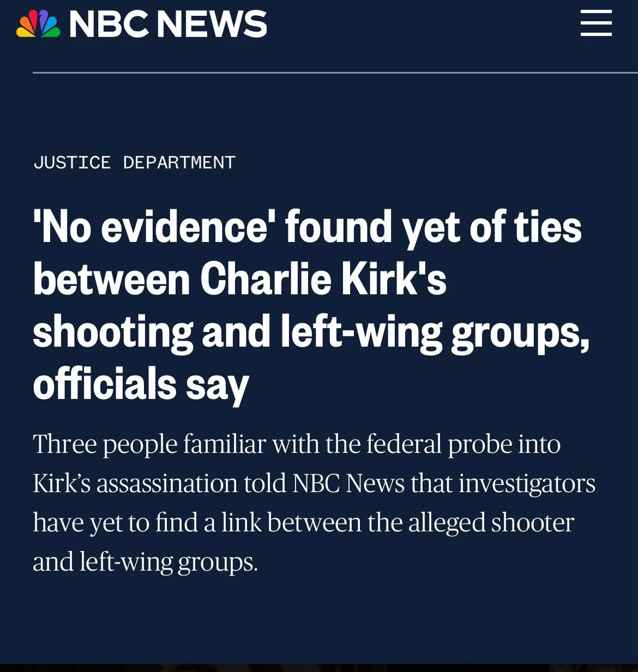Click "between Charlie Kirk's" headline line
Viewport: 638px width, 672px height.
tap(239, 279)
